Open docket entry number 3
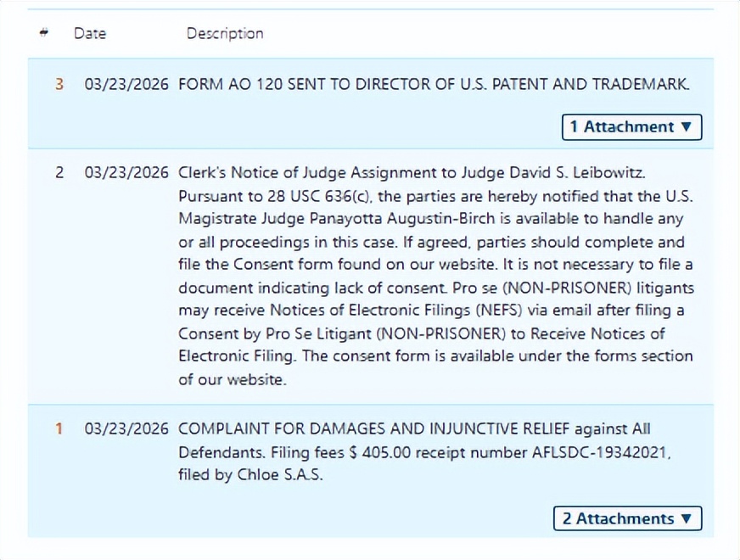 59,85
